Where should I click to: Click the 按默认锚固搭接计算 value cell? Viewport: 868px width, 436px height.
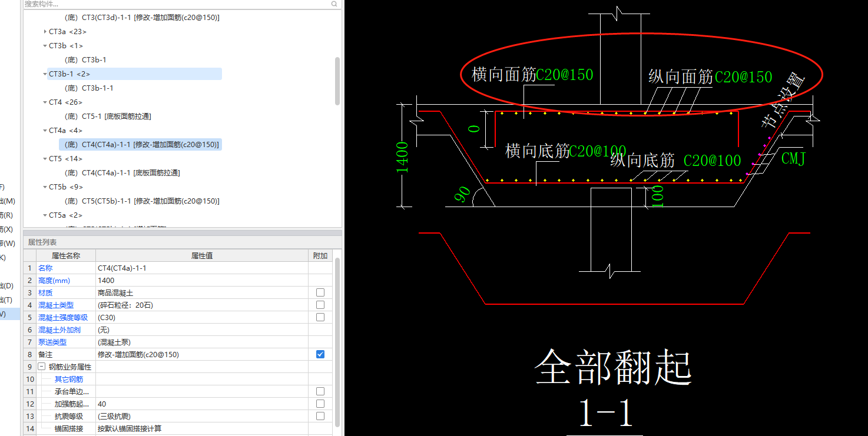coord(202,429)
